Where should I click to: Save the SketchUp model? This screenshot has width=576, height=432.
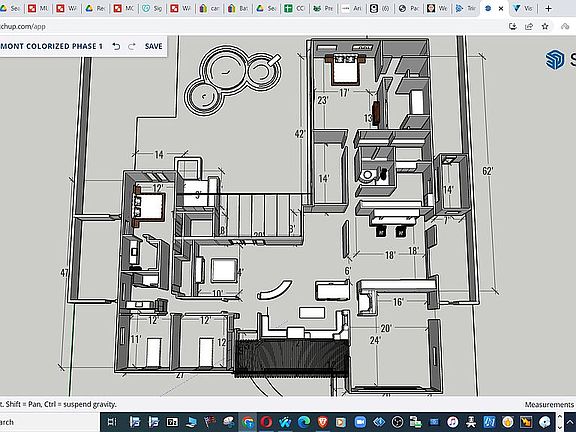pyautogui.click(x=154, y=46)
